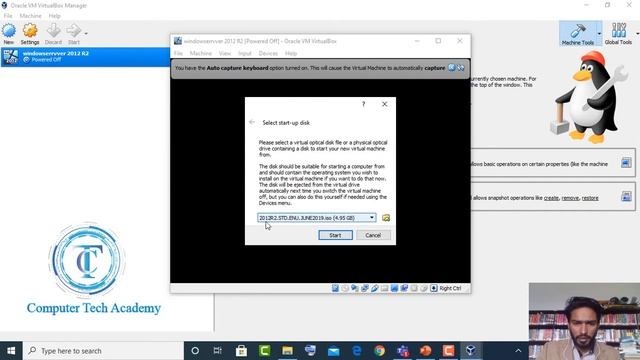Select windowserver 2012 R2 machine entry
Screen dimensions: 640x360
coord(85,56)
